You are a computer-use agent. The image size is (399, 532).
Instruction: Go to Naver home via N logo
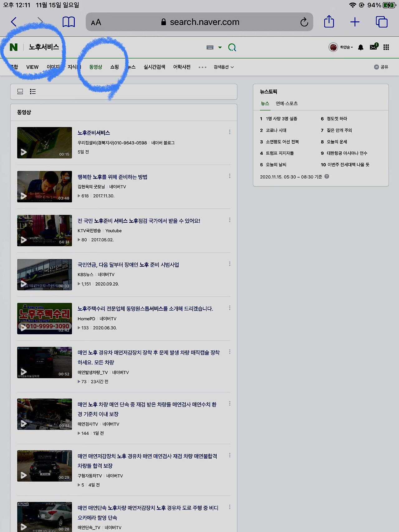pos(14,47)
